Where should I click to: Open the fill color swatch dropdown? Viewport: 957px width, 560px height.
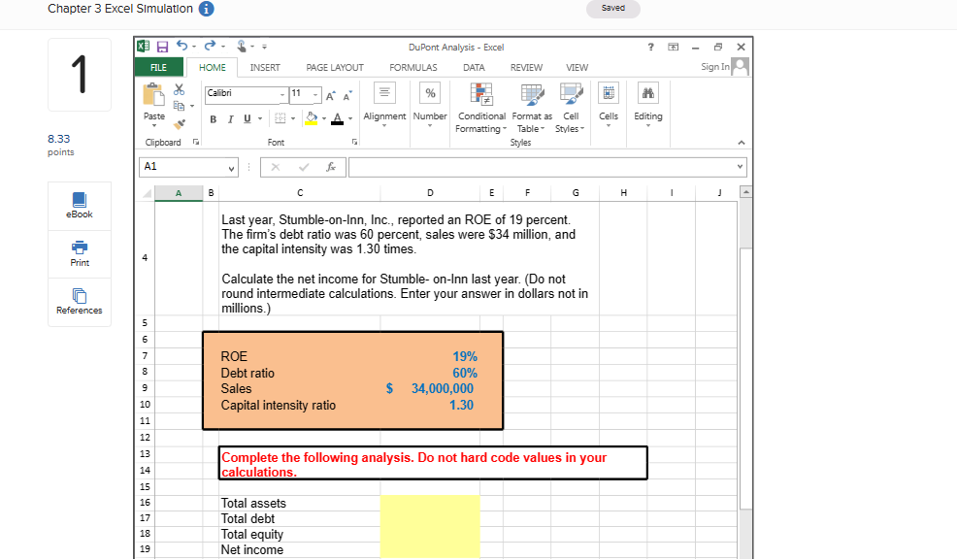(323, 118)
